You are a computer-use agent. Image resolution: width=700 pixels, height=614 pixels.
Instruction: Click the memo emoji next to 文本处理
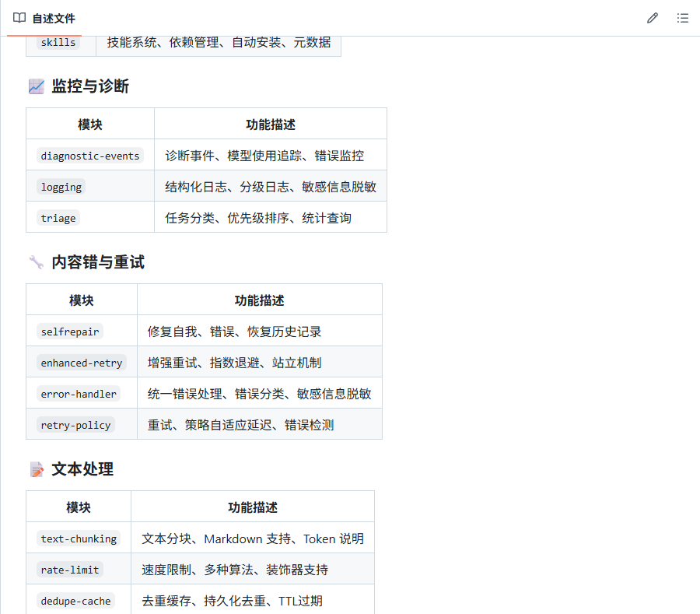pyautogui.click(x=36, y=469)
